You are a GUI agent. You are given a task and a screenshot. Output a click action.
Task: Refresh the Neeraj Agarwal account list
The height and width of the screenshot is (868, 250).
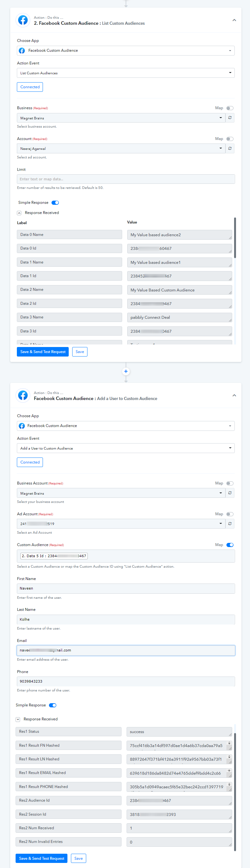click(230, 148)
